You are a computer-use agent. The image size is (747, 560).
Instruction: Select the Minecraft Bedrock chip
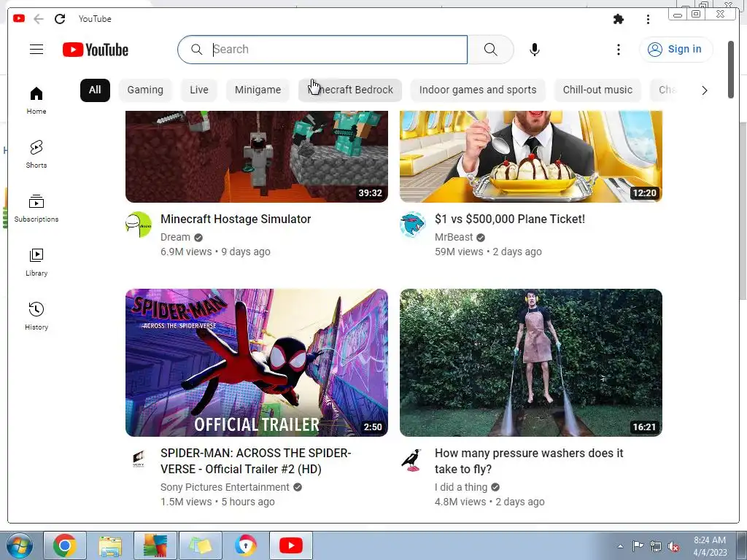[x=350, y=90]
